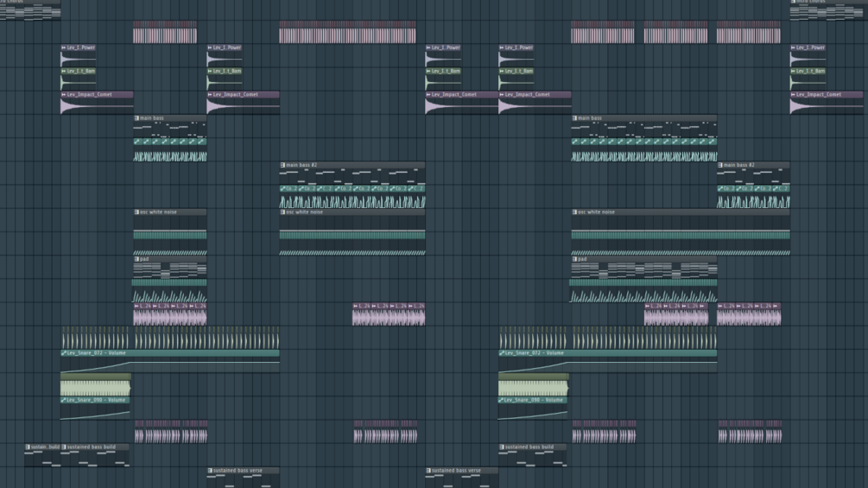Select the first 'main bass' pattern clip
Viewport: 868px width, 488px height.
pos(170,126)
